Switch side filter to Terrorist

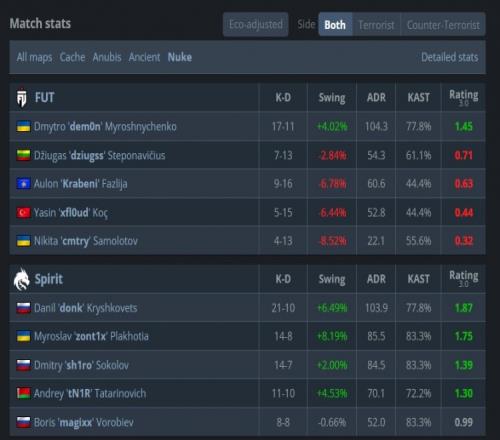pyautogui.click(x=376, y=24)
